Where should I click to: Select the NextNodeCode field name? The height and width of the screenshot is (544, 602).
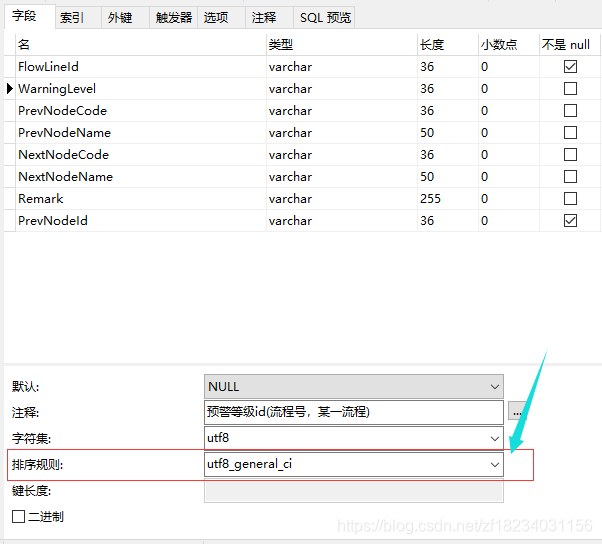(x=63, y=154)
